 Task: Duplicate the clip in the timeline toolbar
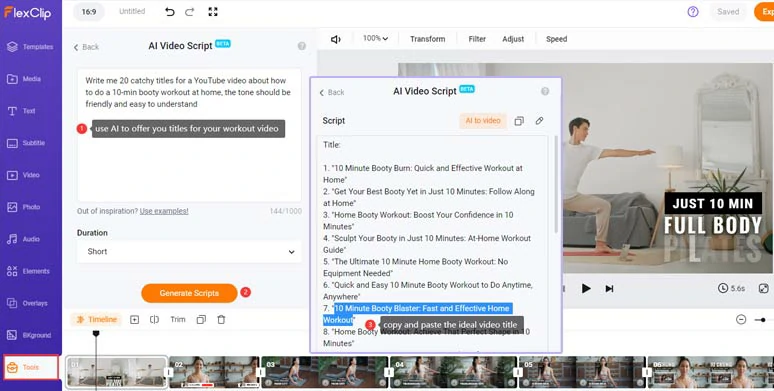(201, 320)
